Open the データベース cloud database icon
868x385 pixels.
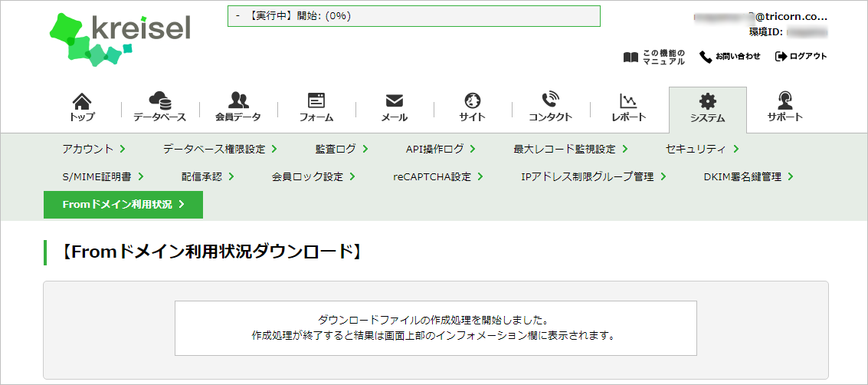click(160, 100)
